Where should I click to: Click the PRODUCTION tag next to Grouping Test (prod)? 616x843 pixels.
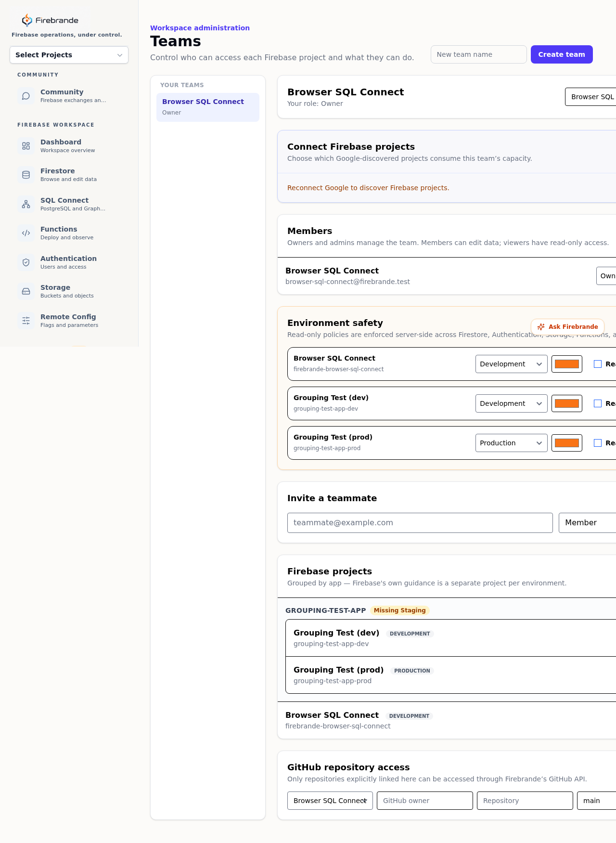click(412, 671)
